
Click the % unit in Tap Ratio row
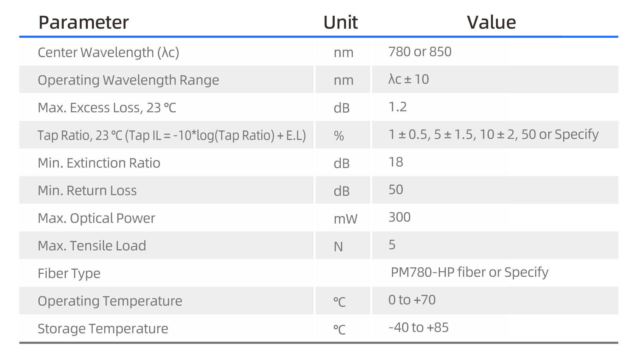tap(339, 136)
